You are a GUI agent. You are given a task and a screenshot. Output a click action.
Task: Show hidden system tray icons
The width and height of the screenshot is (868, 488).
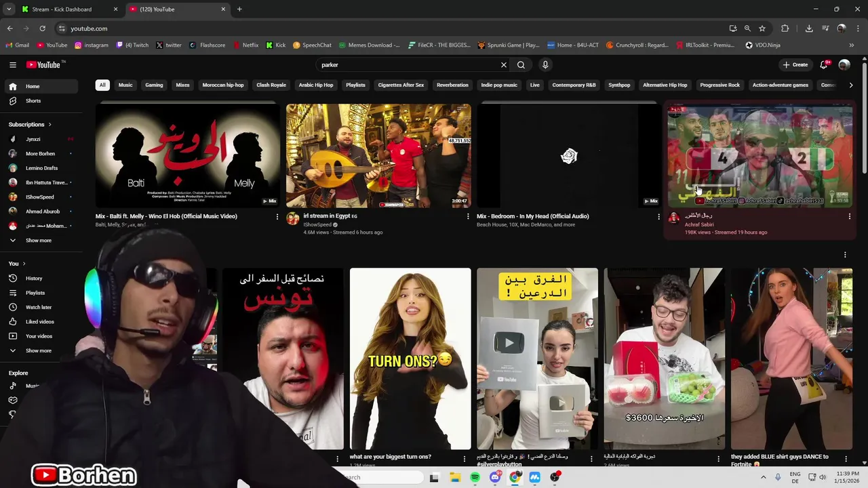point(763,477)
